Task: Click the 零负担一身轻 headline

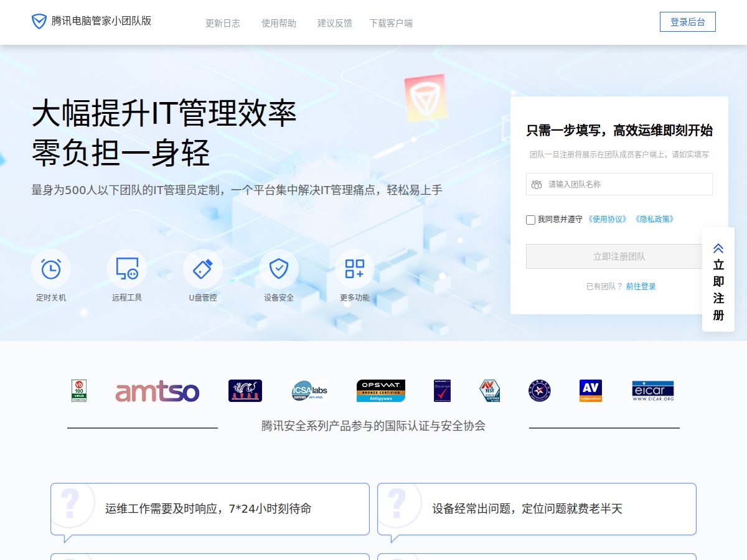Action: click(x=121, y=152)
